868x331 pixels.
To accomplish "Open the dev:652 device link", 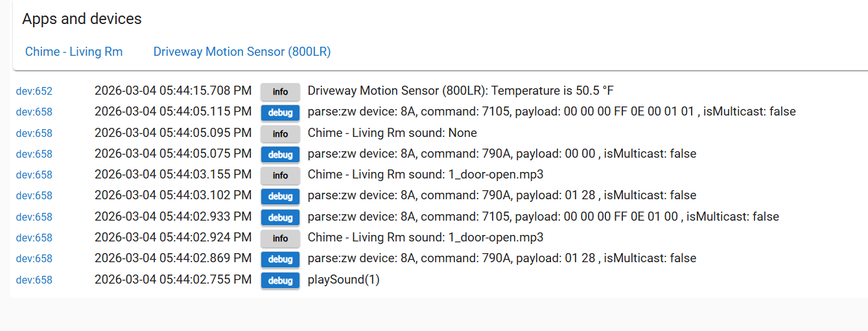I will [x=34, y=92].
